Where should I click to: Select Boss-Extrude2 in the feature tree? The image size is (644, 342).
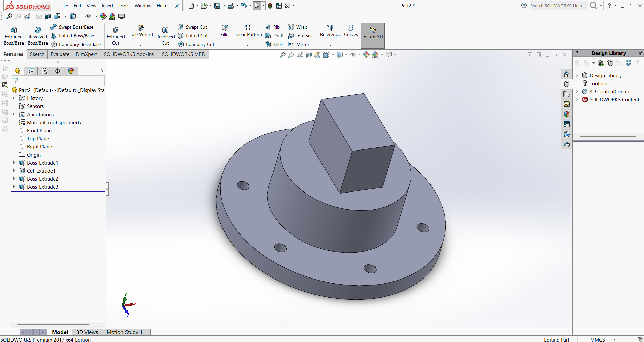click(39, 179)
